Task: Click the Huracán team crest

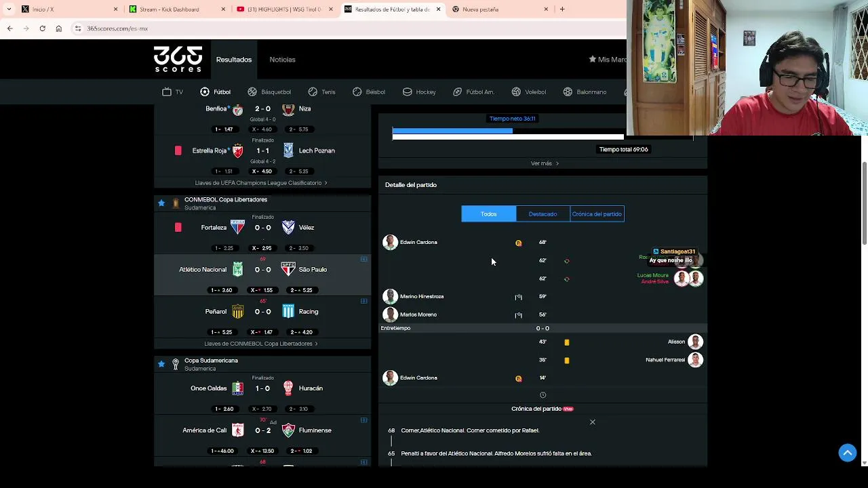Action: (x=288, y=388)
